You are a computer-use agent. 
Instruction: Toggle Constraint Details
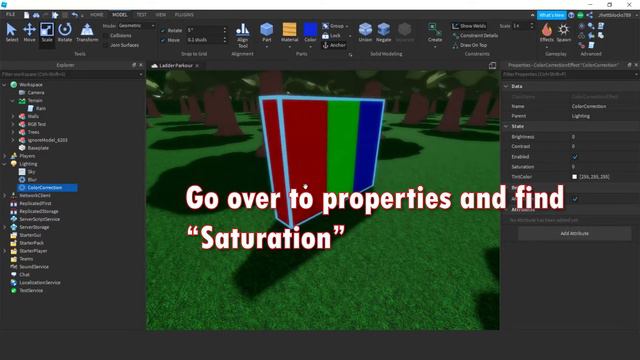[x=475, y=36]
